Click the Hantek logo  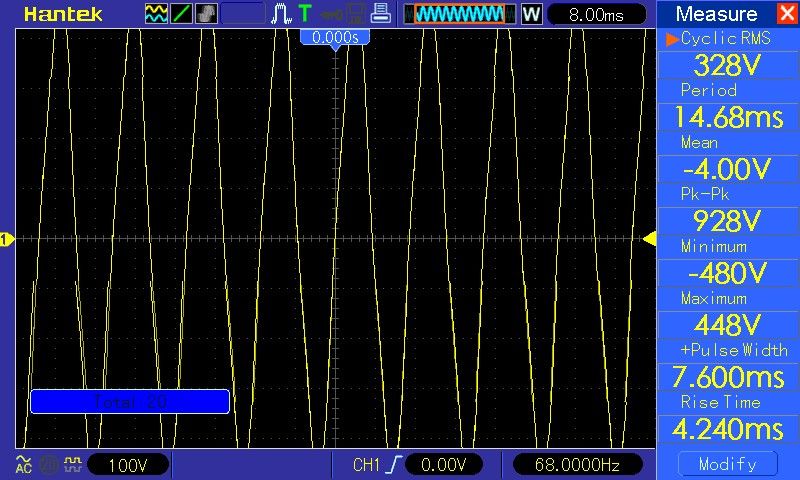point(63,14)
